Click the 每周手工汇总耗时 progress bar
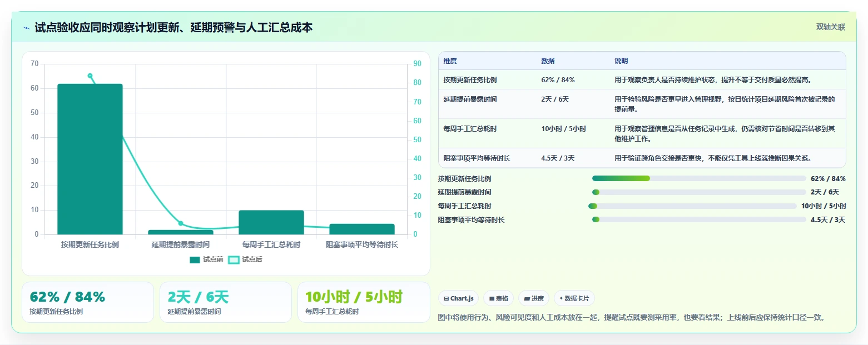Image resolution: width=868 pixels, height=345 pixels. 693,206
